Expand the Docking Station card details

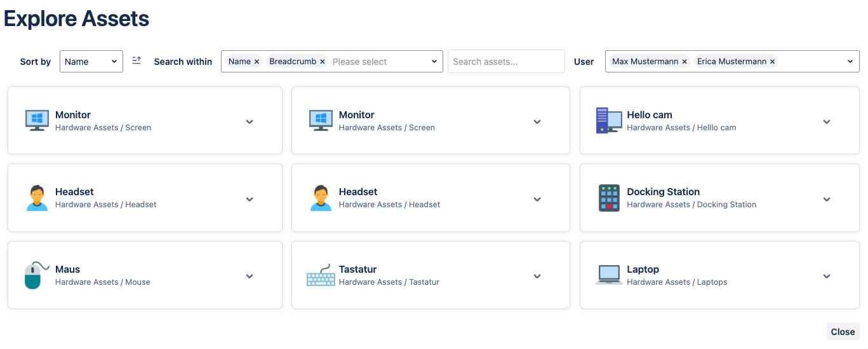[827, 199]
